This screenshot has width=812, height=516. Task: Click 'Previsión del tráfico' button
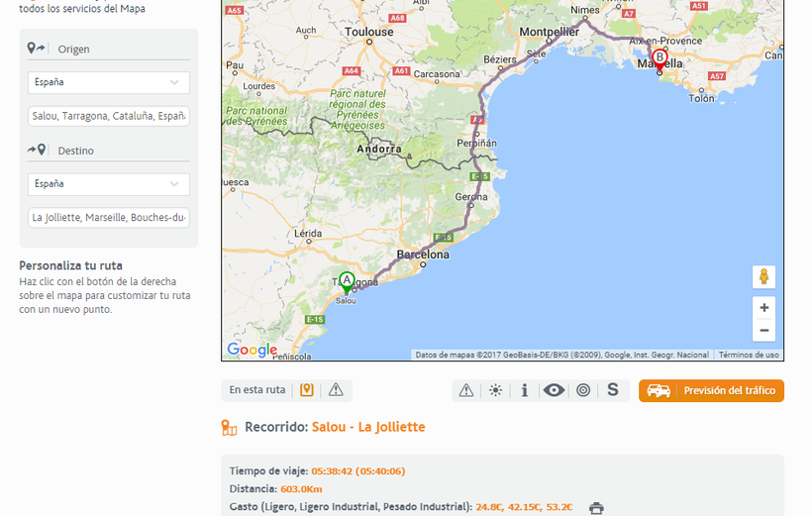click(x=711, y=390)
